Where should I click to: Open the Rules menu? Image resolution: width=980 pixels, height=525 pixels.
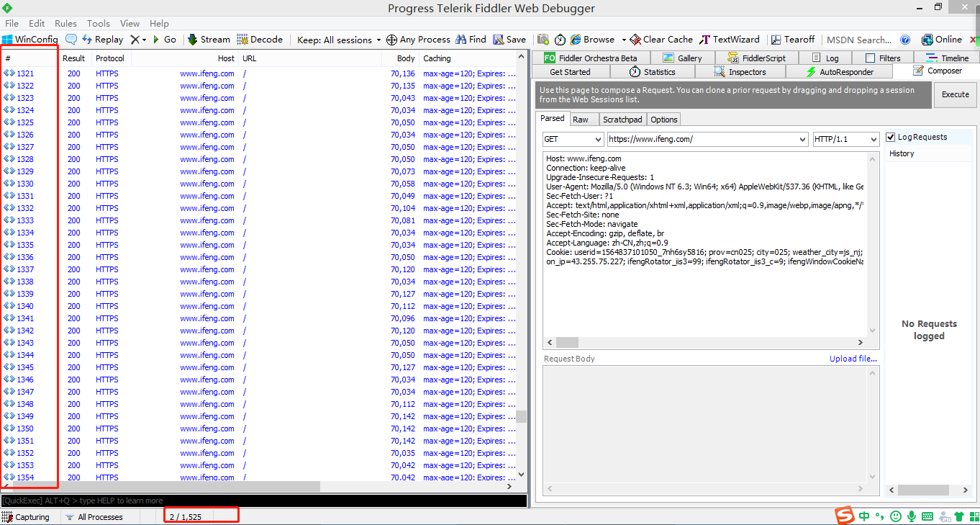point(65,23)
